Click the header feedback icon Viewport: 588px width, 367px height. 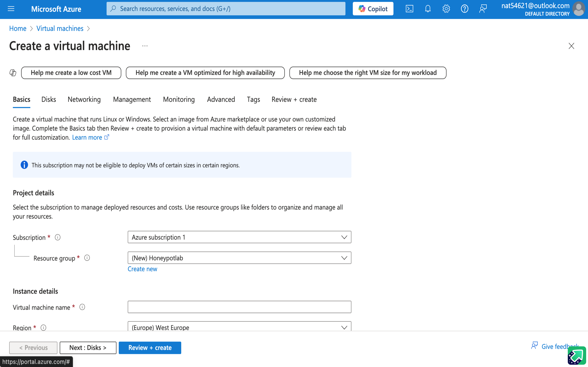[x=483, y=9]
